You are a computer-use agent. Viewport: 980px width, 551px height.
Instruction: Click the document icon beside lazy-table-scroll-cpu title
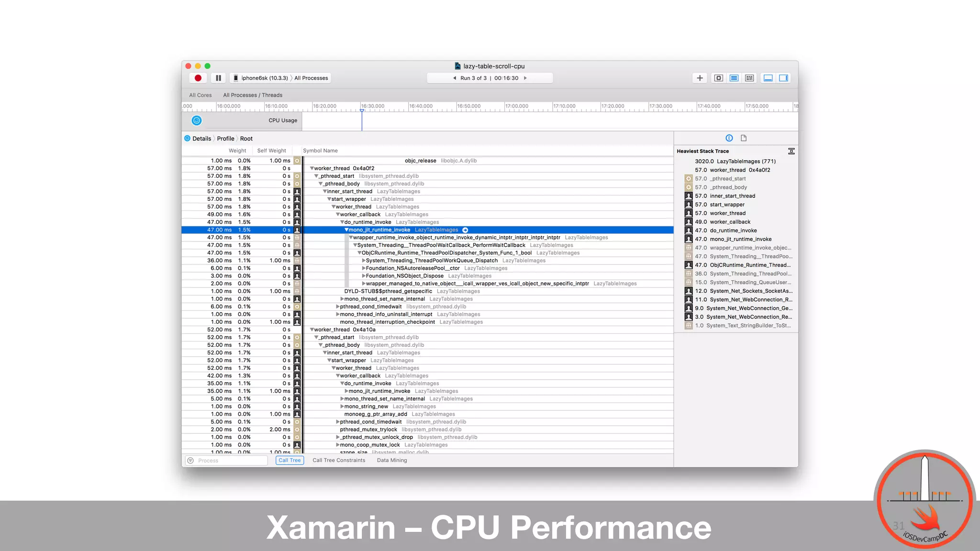click(x=457, y=66)
